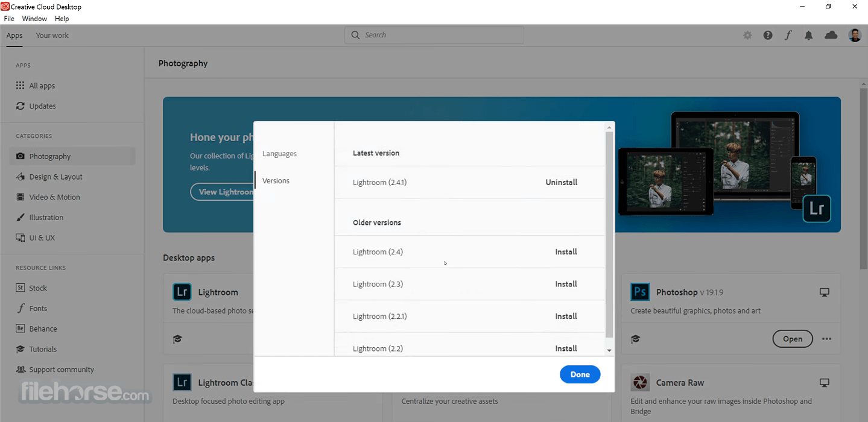Click the dialog versions scrollbar thumb
Image resolution: width=868 pixels, height=422 pixels.
[x=609, y=235]
